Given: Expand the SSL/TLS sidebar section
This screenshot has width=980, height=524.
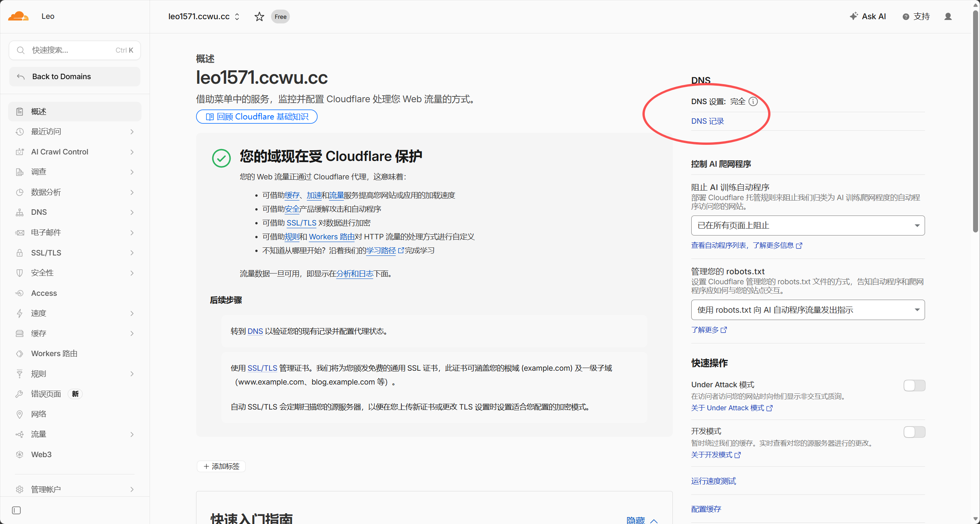Looking at the screenshot, I should tap(75, 253).
